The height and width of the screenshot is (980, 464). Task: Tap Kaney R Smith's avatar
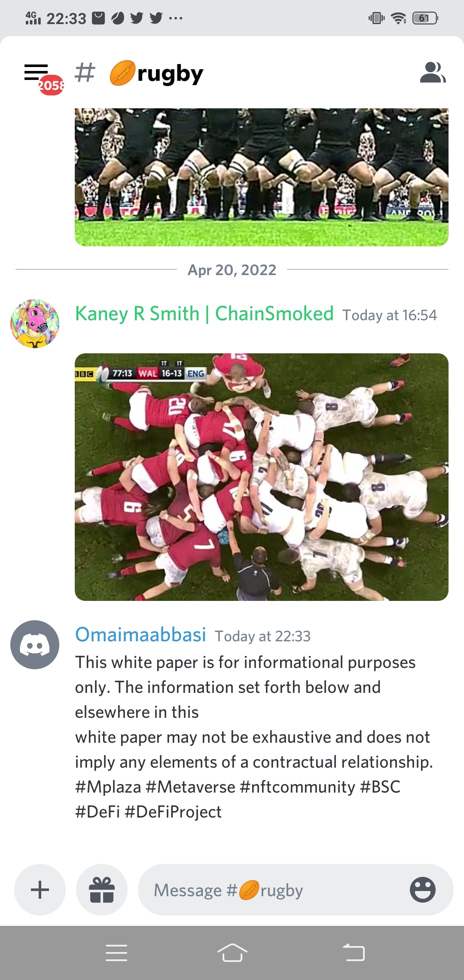tap(35, 324)
